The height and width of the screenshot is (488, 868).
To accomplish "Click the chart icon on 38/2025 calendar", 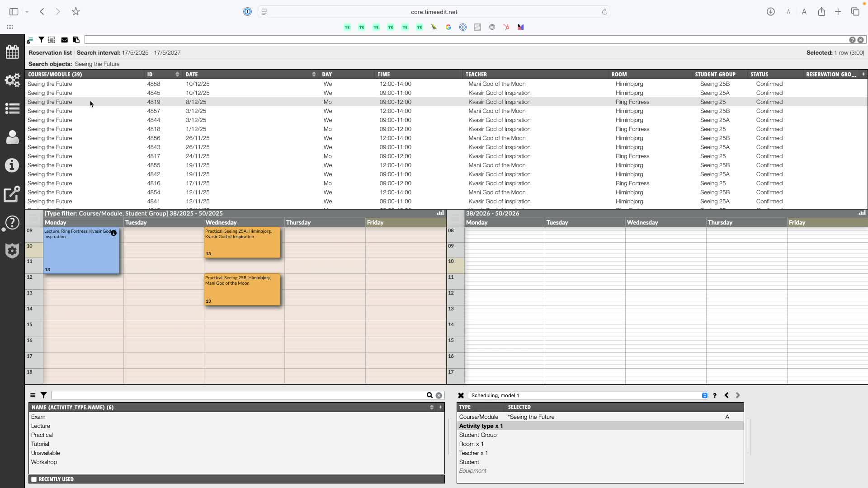I will pos(440,213).
